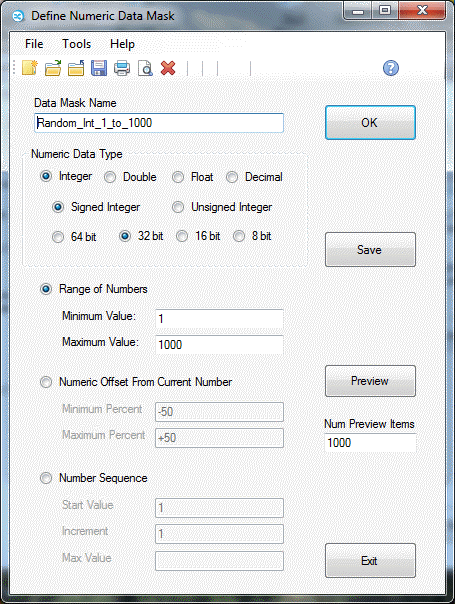This screenshot has height=604, width=455.
Task: Click the floppy disk save icon
Action: (99, 68)
